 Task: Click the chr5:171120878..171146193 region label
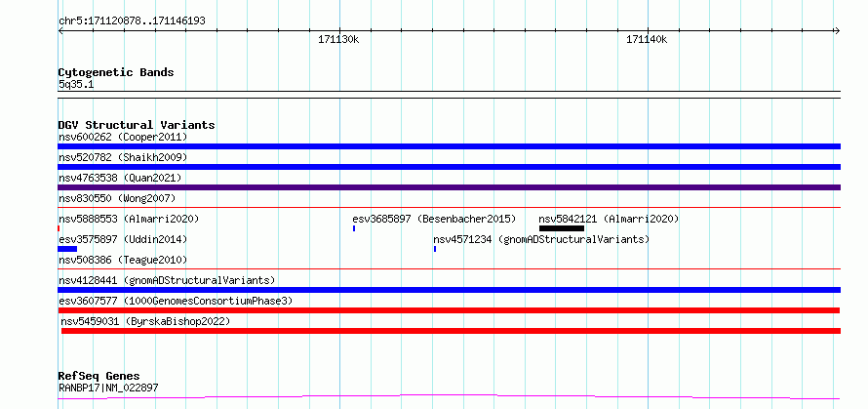133,21
